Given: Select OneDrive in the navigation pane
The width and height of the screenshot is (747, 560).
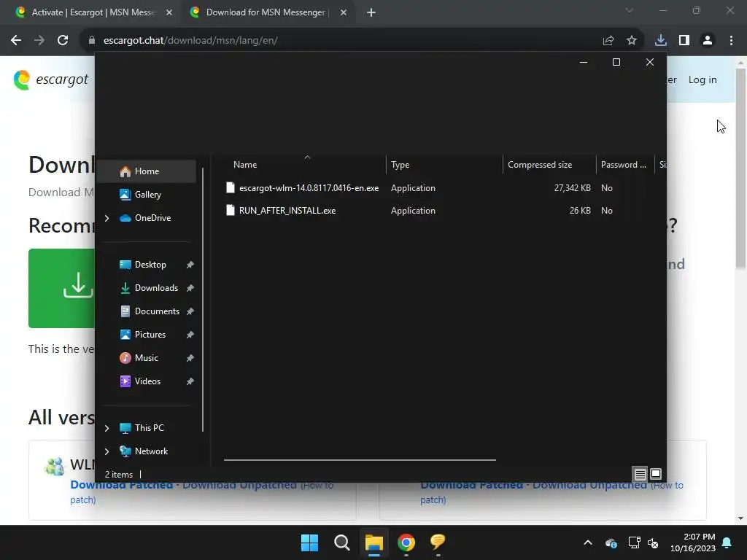Looking at the screenshot, I should [152, 217].
